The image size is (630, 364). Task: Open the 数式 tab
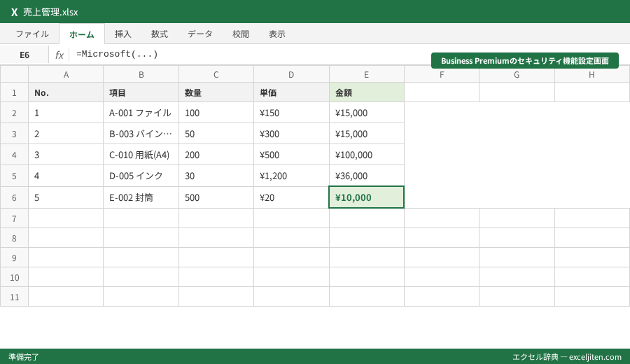click(160, 34)
